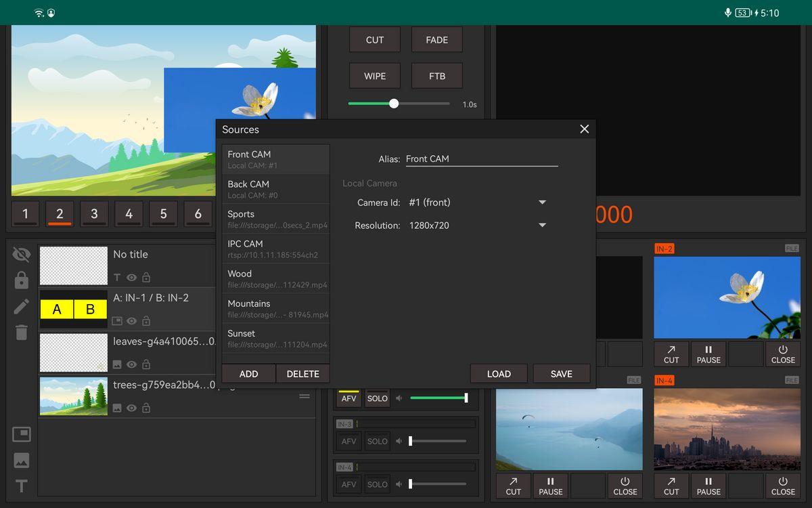Add an image layer using the toolbar icon
This screenshot has width=812, height=508.
point(22,461)
